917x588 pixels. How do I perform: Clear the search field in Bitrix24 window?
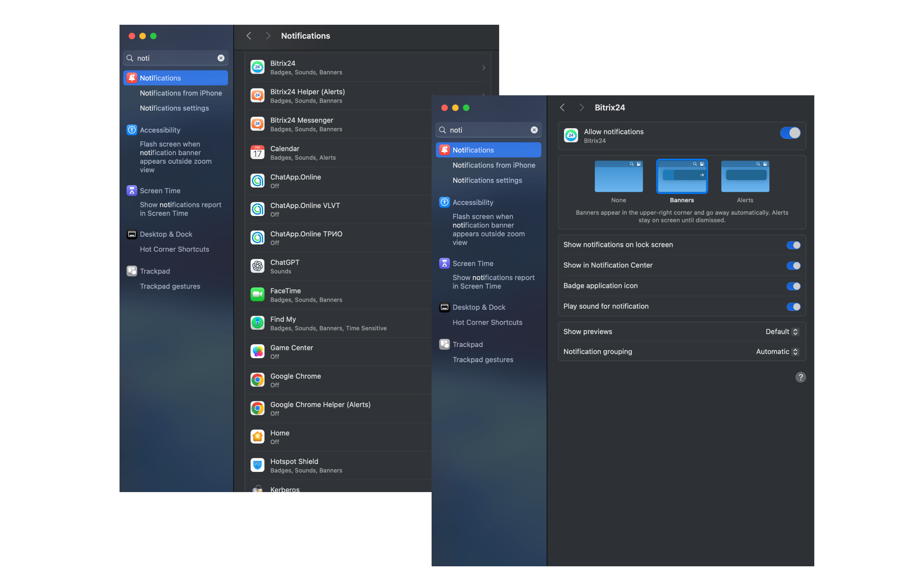(534, 130)
